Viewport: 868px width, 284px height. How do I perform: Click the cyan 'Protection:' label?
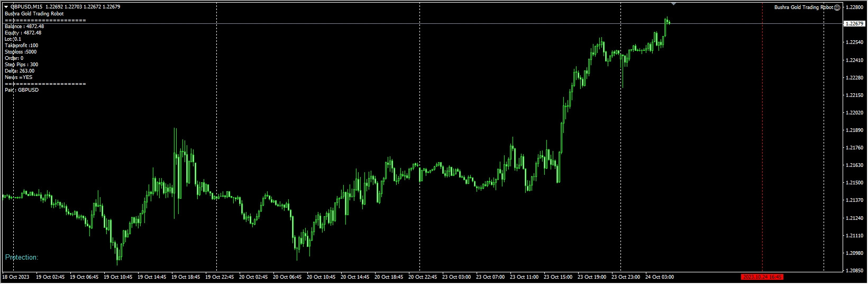pyautogui.click(x=22, y=258)
